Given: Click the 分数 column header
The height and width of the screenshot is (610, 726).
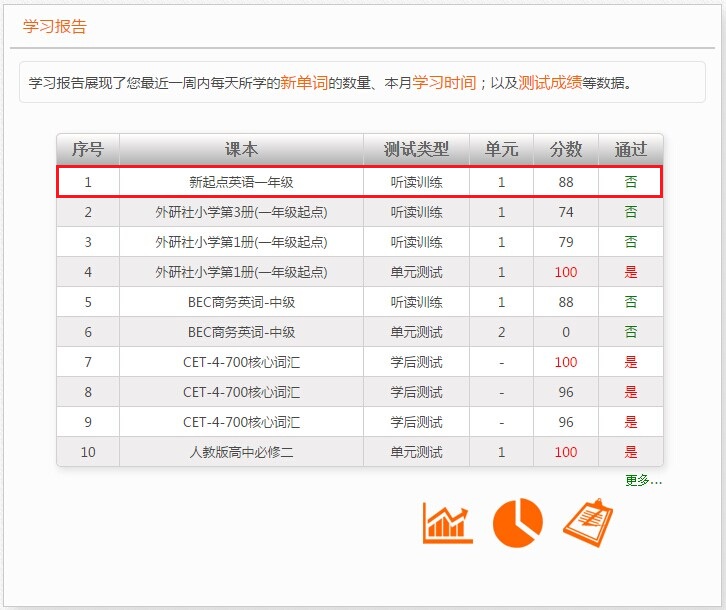Looking at the screenshot, I should click(566, 149).
